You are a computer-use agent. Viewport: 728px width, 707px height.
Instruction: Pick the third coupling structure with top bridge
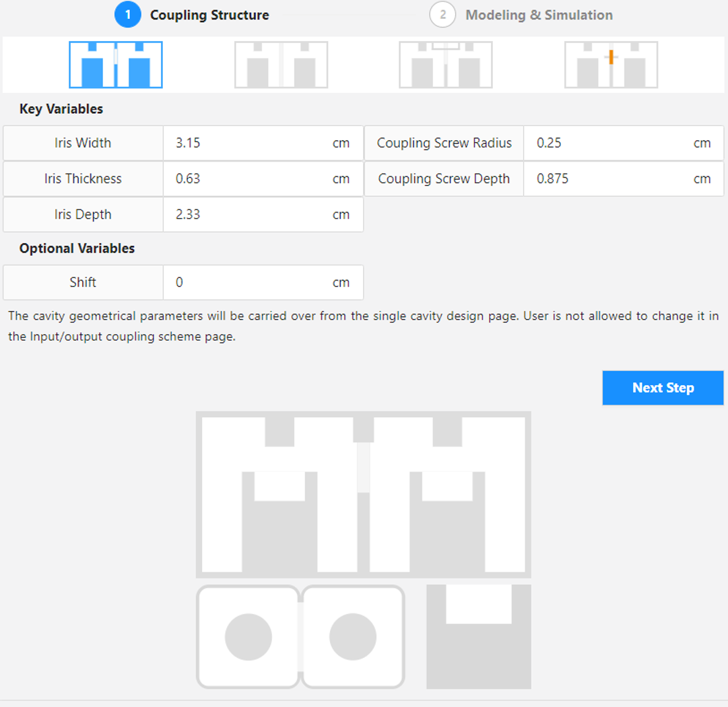coord(445,65)
